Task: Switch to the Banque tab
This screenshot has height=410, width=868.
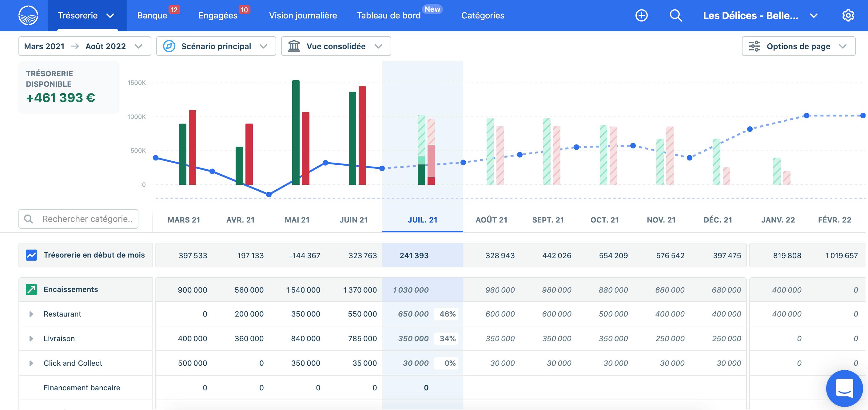Action: [152, 15]
